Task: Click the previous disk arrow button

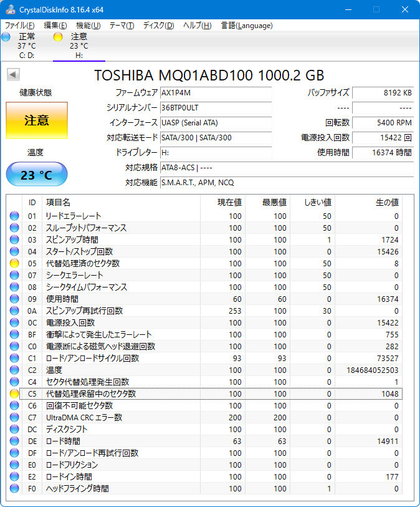Action: pyautogui.click(x=13, y=75)
